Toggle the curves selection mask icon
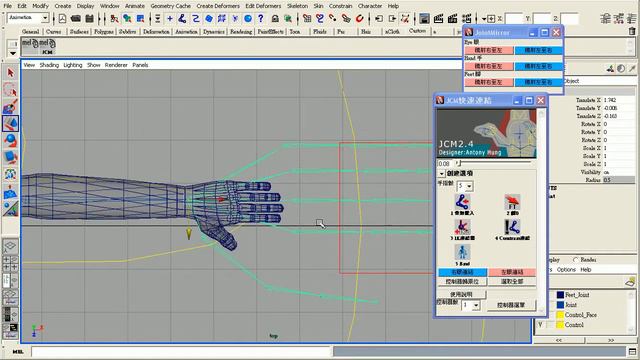Image resolution: width=640 pixels, height=360 pixels. click(196, 18)
